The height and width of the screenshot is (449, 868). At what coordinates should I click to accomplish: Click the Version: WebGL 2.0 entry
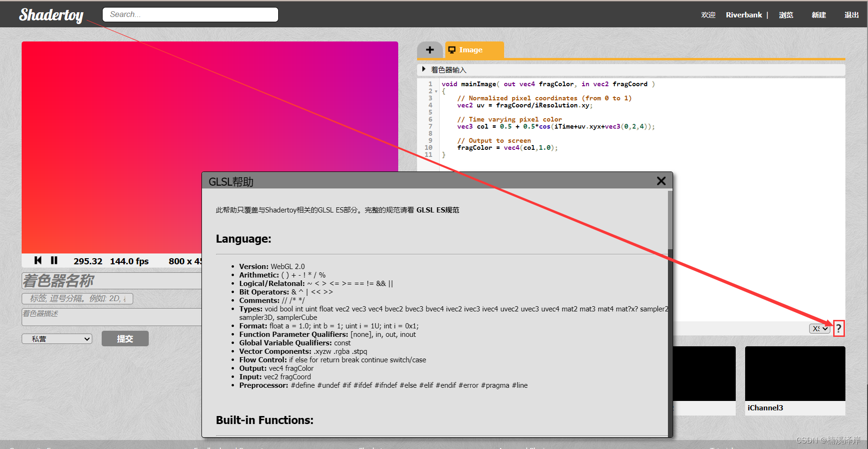pyautogui.click(x=272, y=267)
